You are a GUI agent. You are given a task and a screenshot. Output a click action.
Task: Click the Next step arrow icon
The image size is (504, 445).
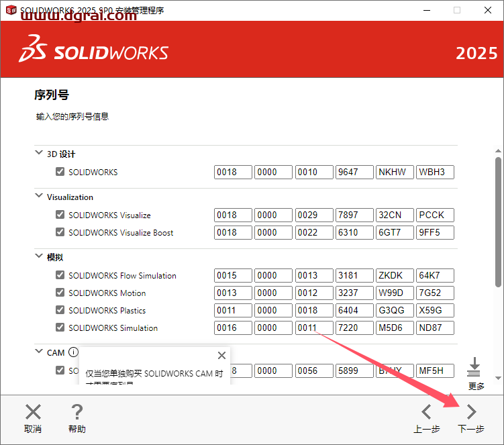click(x=471, y=411)
